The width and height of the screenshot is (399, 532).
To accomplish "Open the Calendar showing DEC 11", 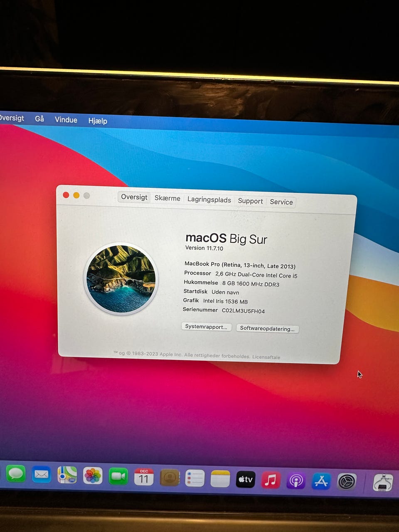I will click(x=144, y=477).
